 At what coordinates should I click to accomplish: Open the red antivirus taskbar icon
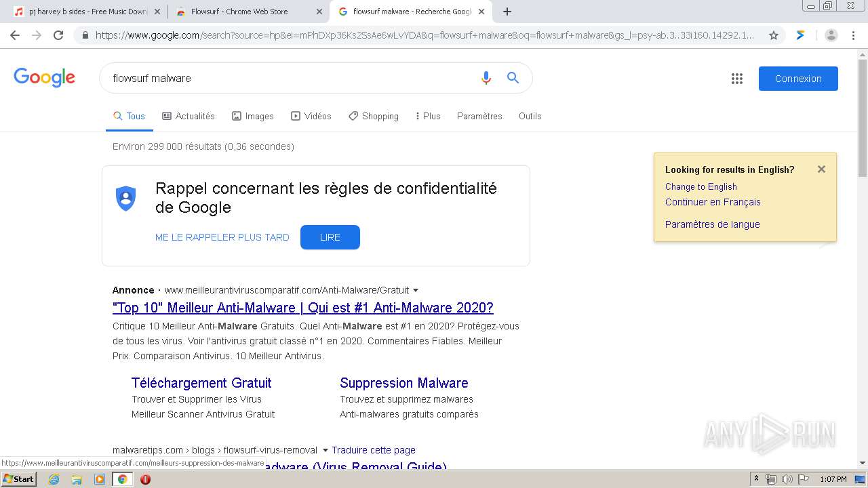(x=145, y=479)
